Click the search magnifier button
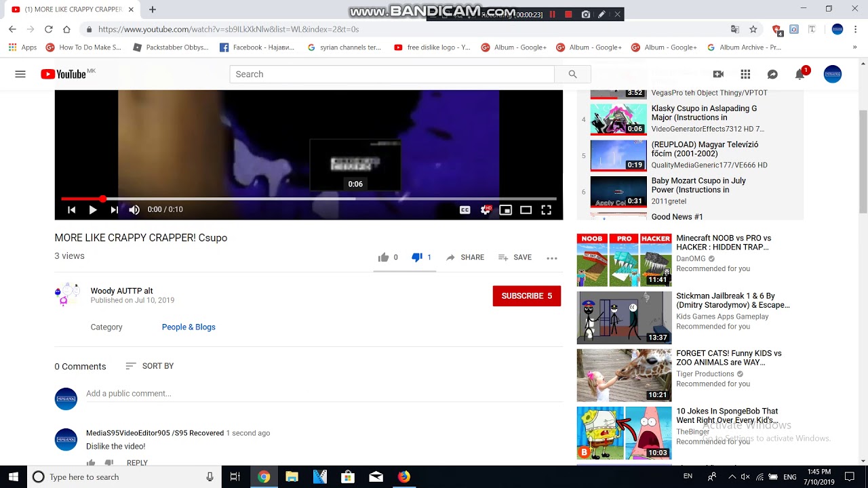 click(572, 75)
